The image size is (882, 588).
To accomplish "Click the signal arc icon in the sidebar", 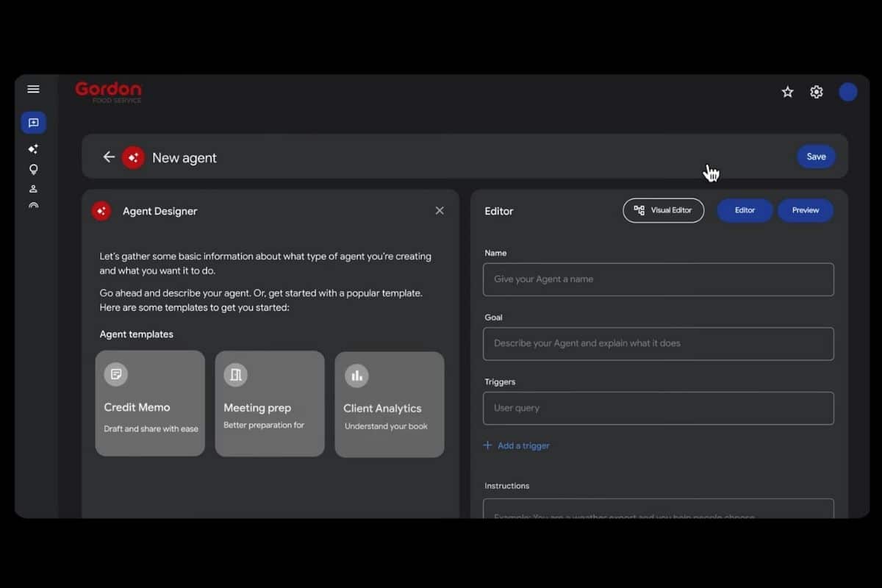I will click(33, 207).
